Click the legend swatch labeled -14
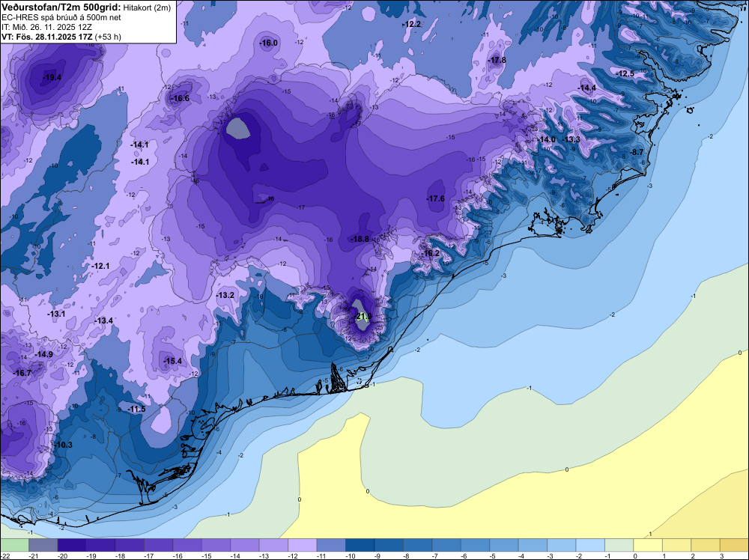This screenshot has height=560, width=749. point(245,545)
